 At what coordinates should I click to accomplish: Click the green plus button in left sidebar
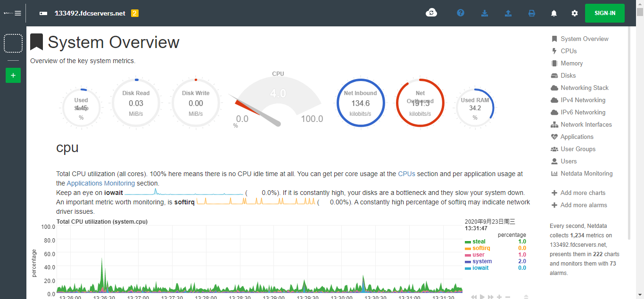[13, 75]
